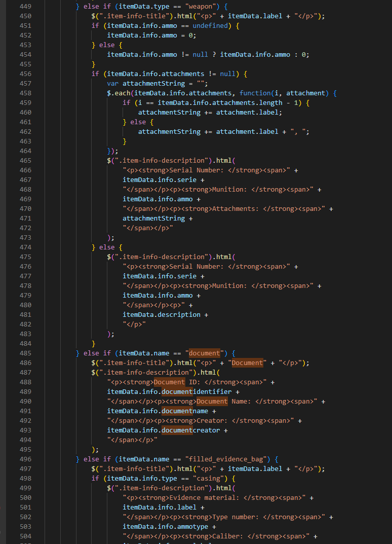The image size is (392, 544).
Task: Click "itemData.info.ammotype" property
Action: pos(165,527)
